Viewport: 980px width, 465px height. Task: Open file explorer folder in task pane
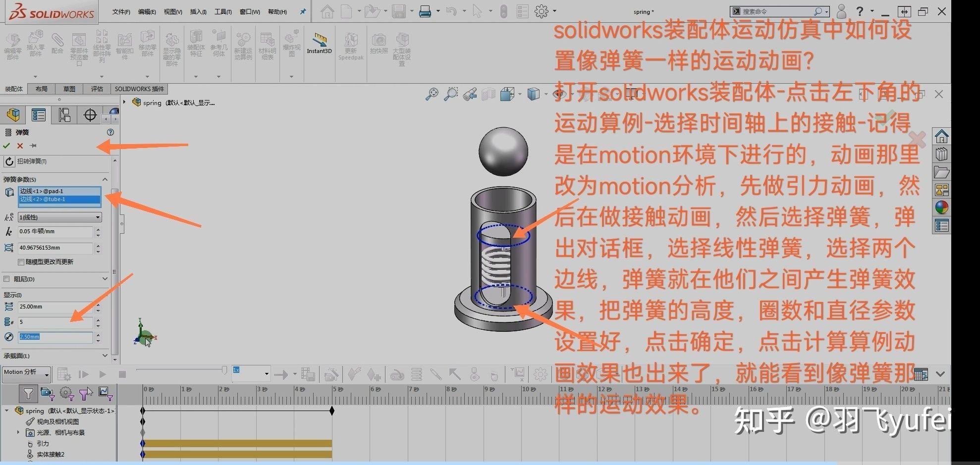[941, 172]
